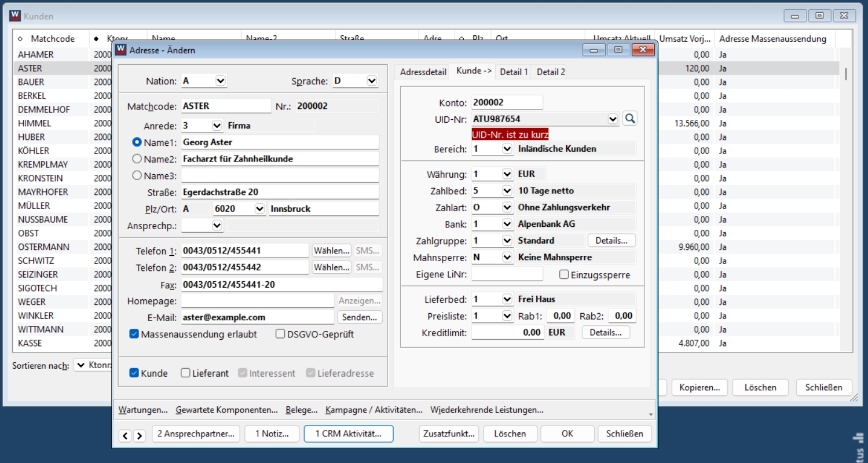The width and height of the screenshot is (868, 463).
Task: Open the Sortieren nach dropdown in Kunden
Action: 81,365
